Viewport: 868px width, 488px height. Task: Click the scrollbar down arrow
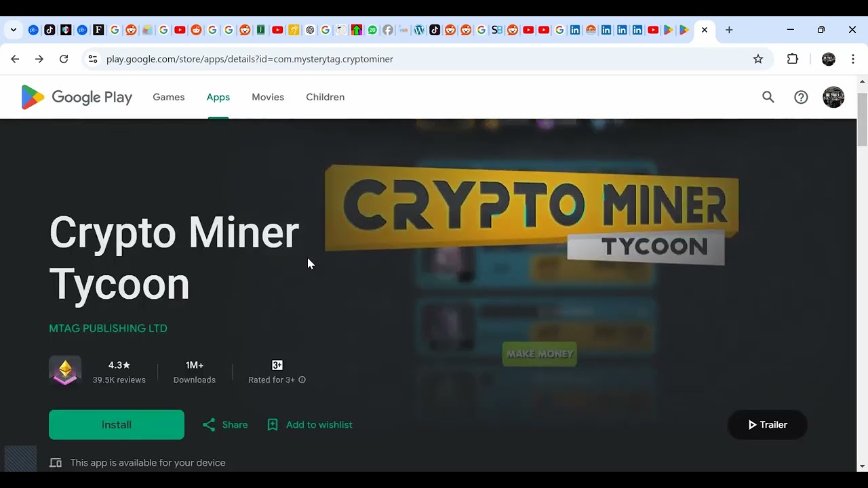point(863,466)
